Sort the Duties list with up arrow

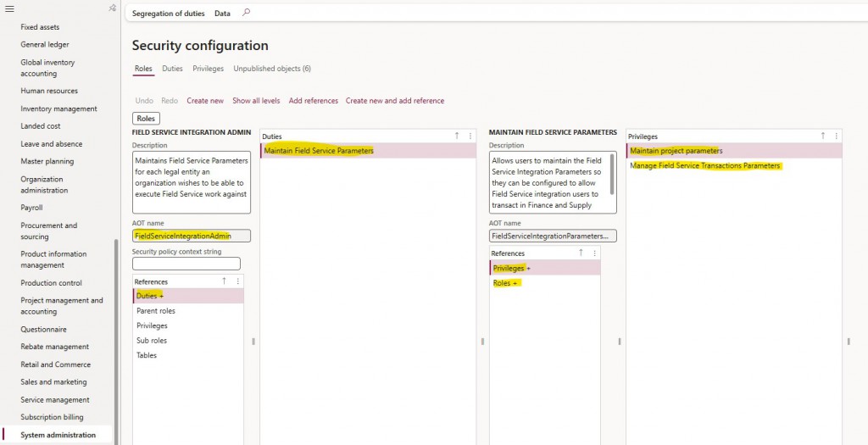(457, 136)
